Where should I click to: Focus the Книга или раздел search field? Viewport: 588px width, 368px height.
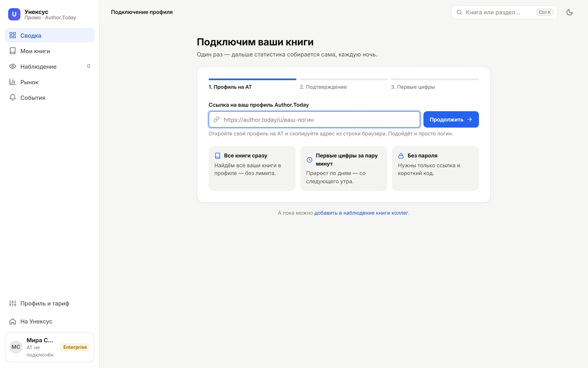504,12
